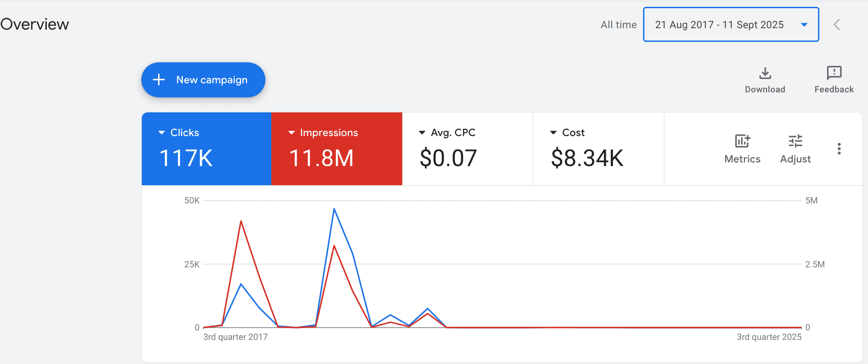Open the Metrics chart icon

click(x=743, y=141)
